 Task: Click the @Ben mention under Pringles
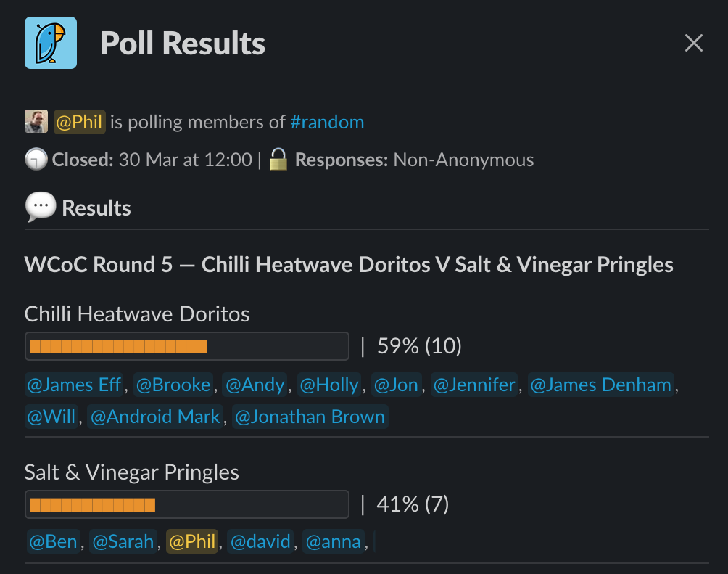52,541
